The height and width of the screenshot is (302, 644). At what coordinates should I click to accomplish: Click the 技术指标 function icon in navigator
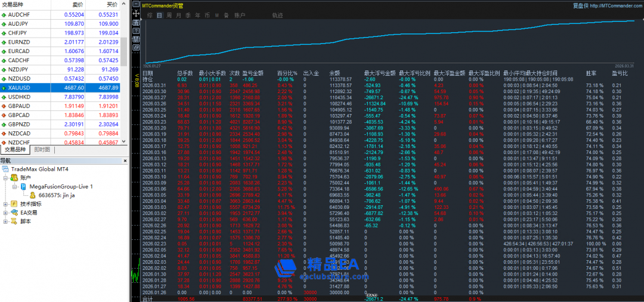click(14, 204)
